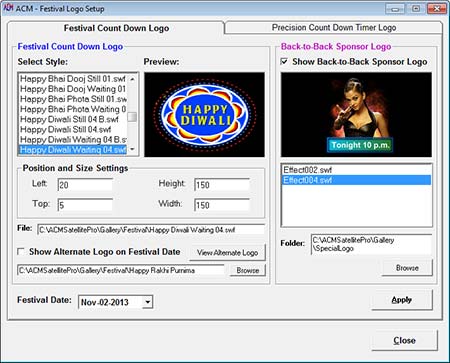
Task: Click the Happy Diwali logo preview image
Action: (x=204, y=114)
